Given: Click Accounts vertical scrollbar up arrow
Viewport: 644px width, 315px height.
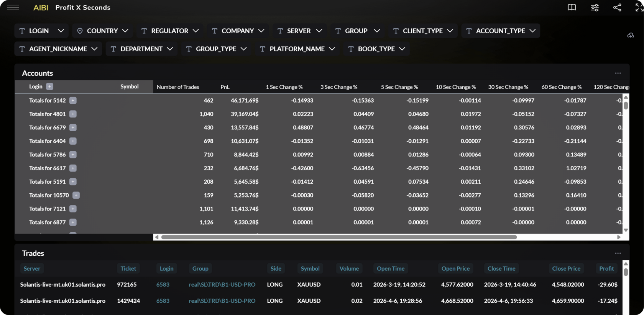Looking at the screenshot, I should pyautogui.click(x=626, y=97).
